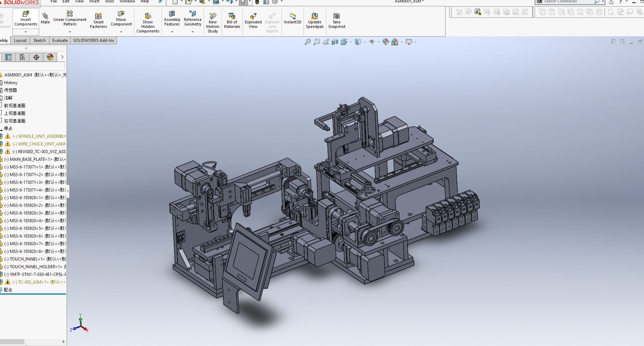The height and width of the screenshot is (346, 644).
Task: Click the Update Speedpak icon
Action: (x=315, y=16)
